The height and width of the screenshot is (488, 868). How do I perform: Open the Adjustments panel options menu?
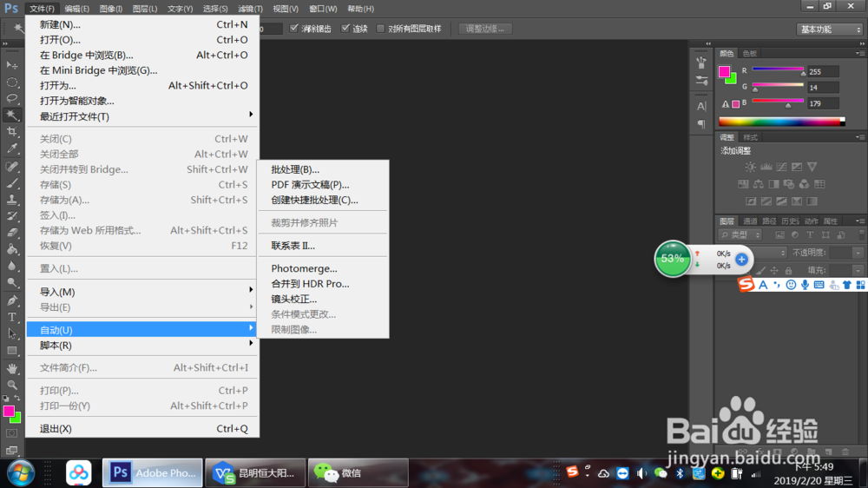click(859, 137)
